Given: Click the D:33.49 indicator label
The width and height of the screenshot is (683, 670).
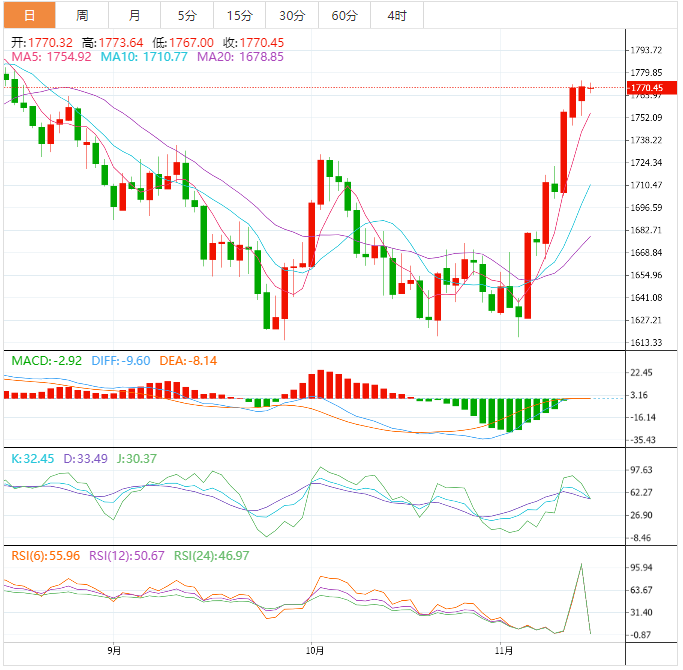Looking at the screenshot, I should point(85,459).
